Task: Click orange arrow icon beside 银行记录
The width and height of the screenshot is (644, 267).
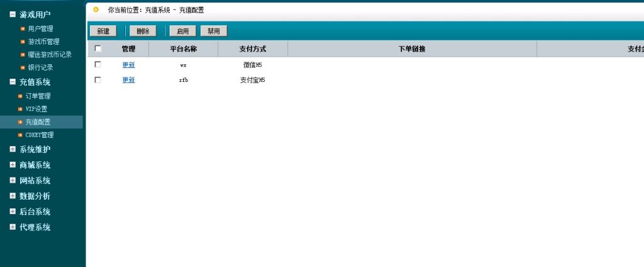Action: tap(23, 67)
